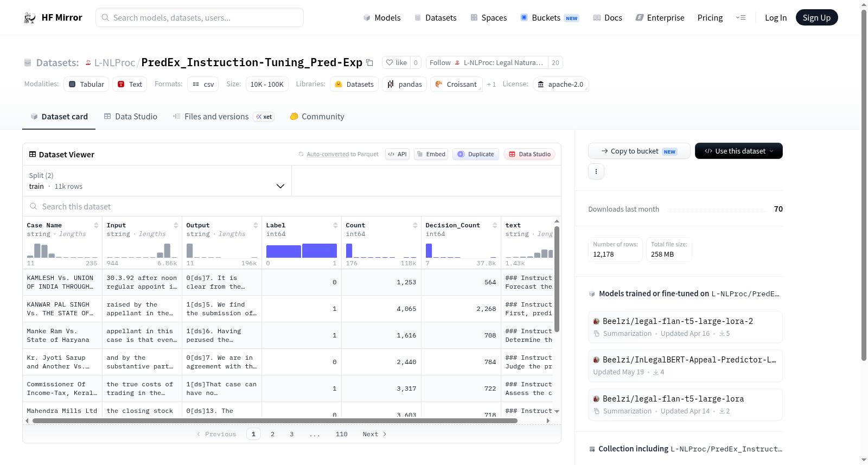868x465 pixels.
Task: Open Buckets in the top navigation
Action: 550,18
